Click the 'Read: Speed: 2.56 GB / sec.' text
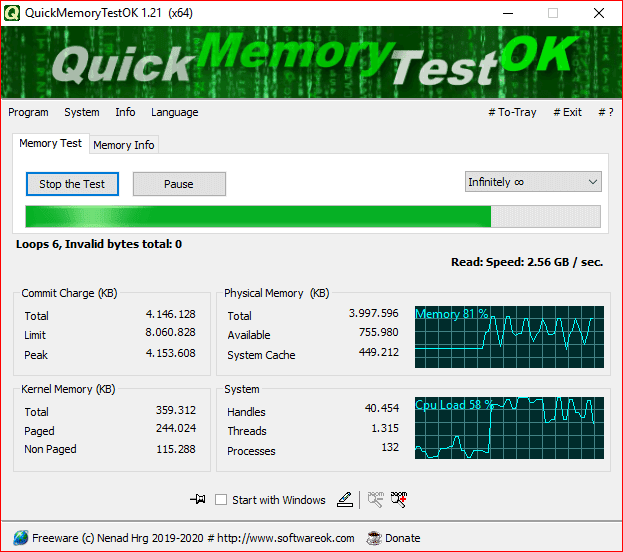The image size is (623, 552). 527,262
